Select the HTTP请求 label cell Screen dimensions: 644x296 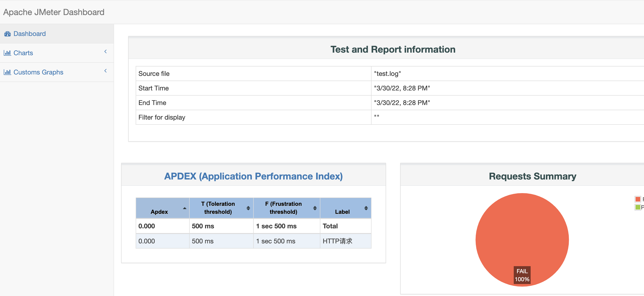tap(345, 241)
